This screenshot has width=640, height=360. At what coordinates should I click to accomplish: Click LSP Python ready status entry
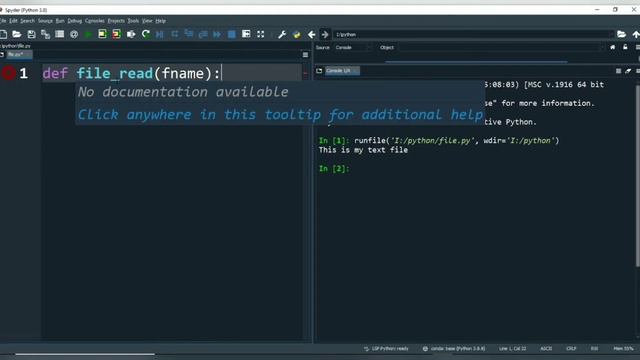386,349
